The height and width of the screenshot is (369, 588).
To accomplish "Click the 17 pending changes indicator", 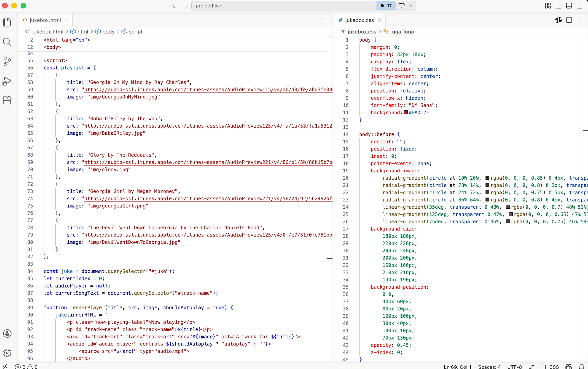I will click(386, 6).
